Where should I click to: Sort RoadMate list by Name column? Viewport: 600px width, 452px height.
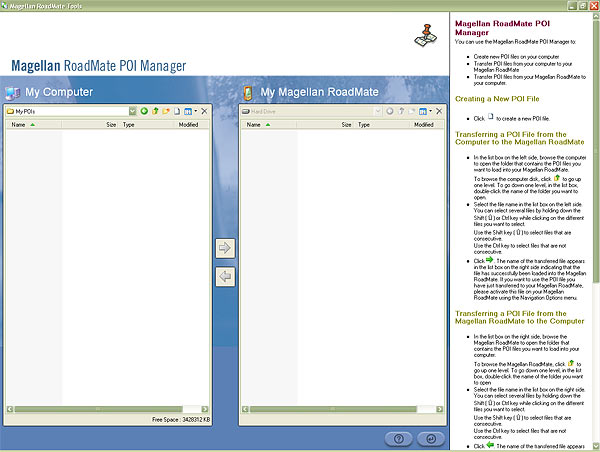click(269, 125)
